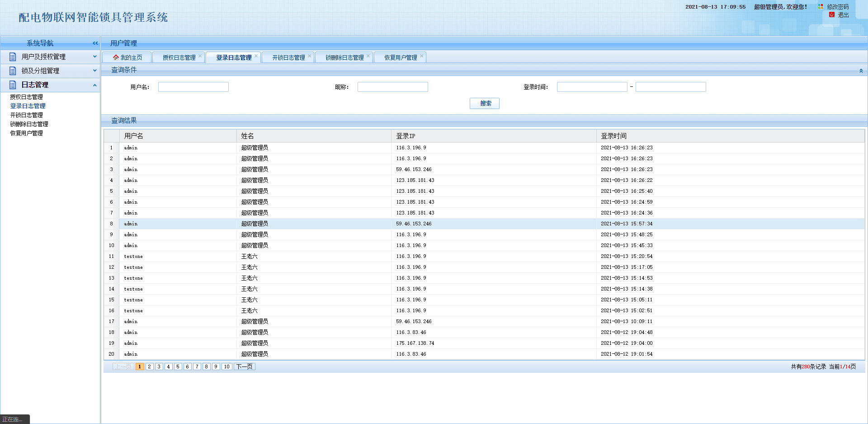Click the 日志管理 navigation header
Screen dimensions: 868x424
[50, 85]
